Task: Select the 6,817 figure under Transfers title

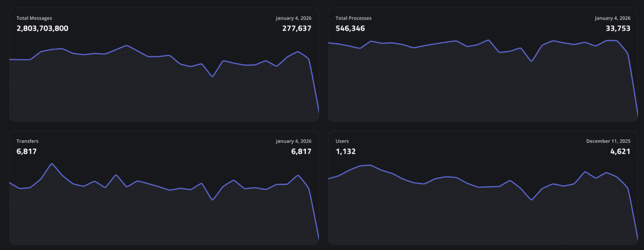Action: (x=26, y=151)
